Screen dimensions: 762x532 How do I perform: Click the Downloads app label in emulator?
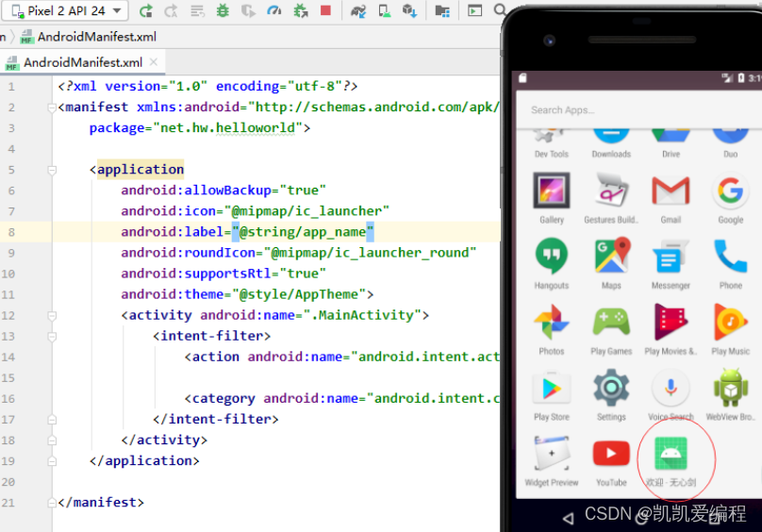pos(611,154)
